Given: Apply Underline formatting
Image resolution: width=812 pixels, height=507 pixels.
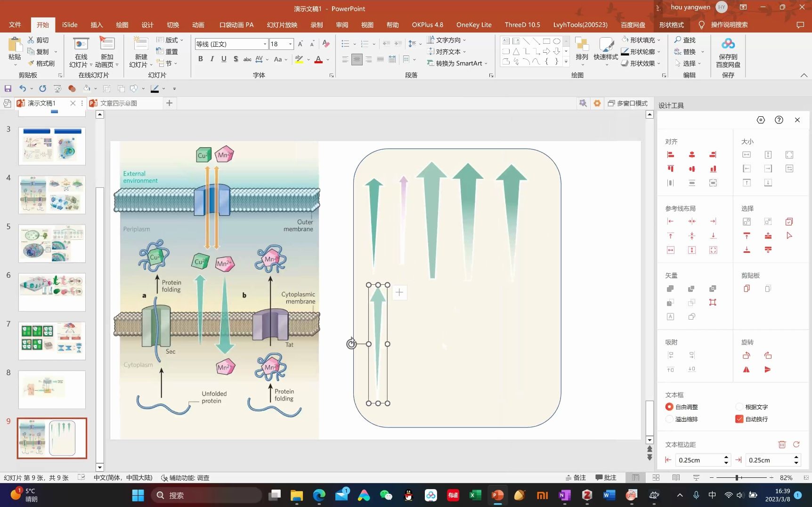Looking at the screenshot, I should pyautogui.click(x=224, y=59).
